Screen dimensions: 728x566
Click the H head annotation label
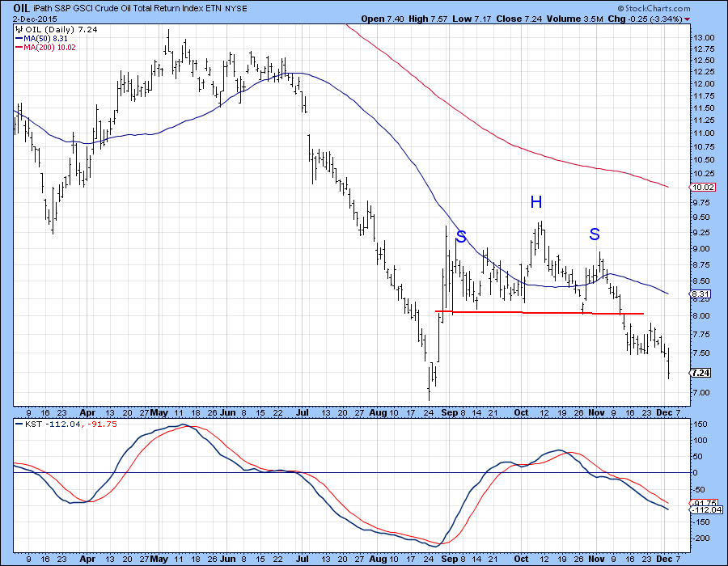click(535, 201)
